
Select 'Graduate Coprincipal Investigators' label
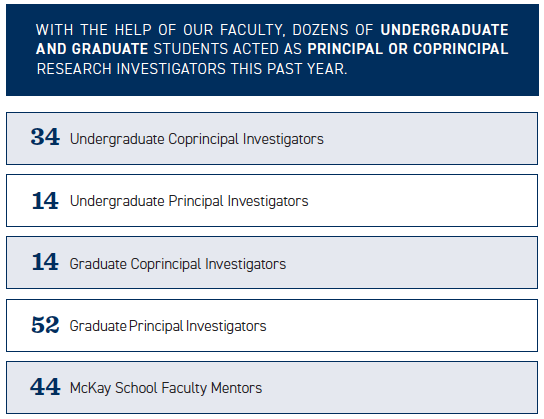[178, 264]
